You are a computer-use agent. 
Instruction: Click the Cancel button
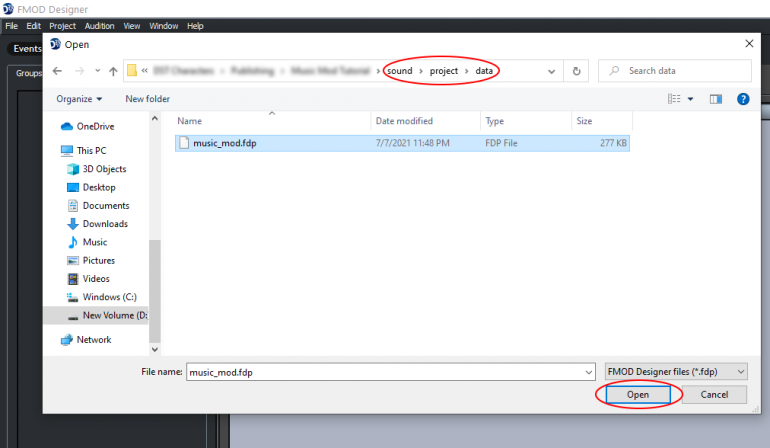tap(714, 394)
